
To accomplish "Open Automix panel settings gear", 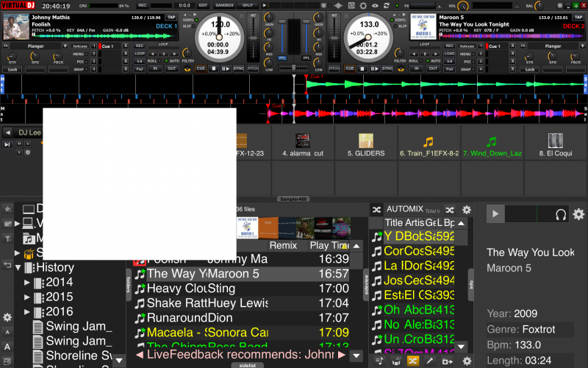I will tap(467, 210).
